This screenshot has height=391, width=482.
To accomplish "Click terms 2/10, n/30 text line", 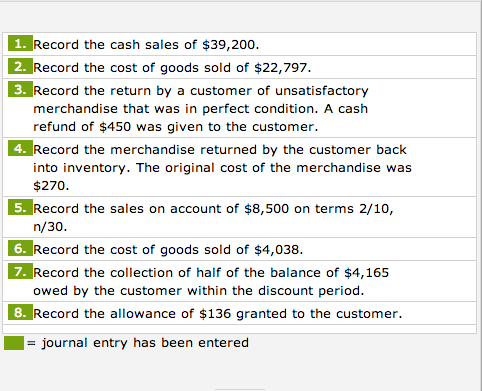I will coord(50,227).
